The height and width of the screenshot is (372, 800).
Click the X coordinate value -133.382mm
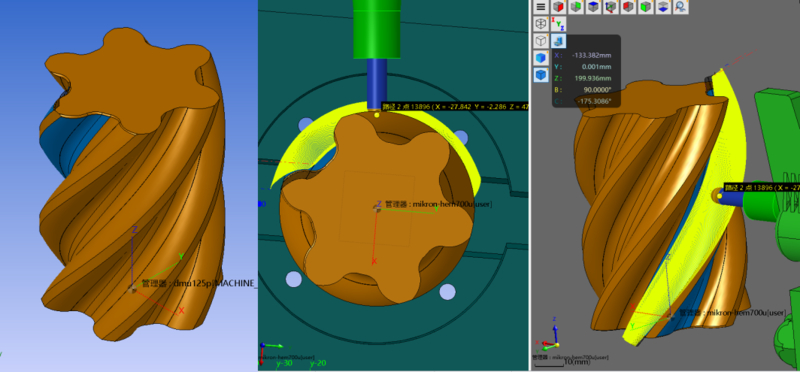point(591,55)
